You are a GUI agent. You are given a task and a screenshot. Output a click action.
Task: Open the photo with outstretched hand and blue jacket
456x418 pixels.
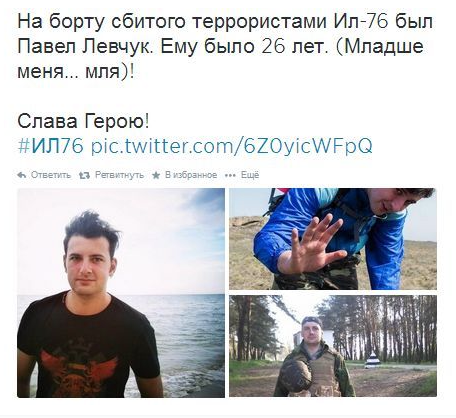pos(333,239)
